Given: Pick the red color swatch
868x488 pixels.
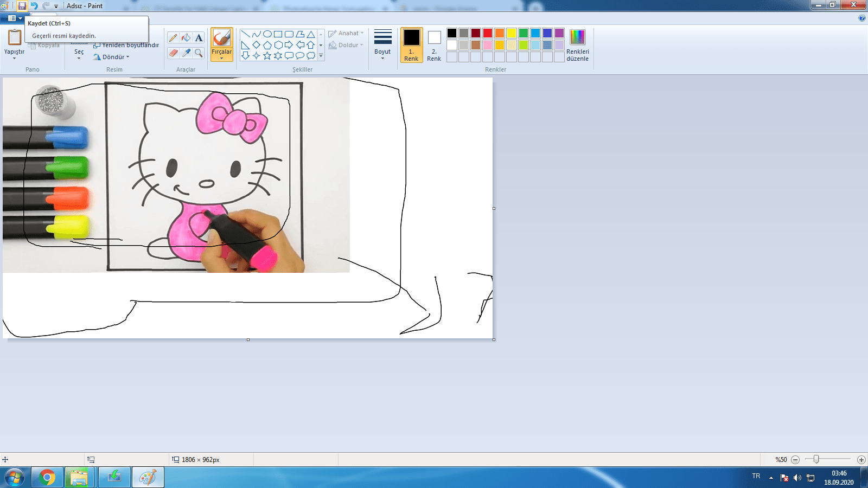Looking at the screenshot, I should [488, 33].
